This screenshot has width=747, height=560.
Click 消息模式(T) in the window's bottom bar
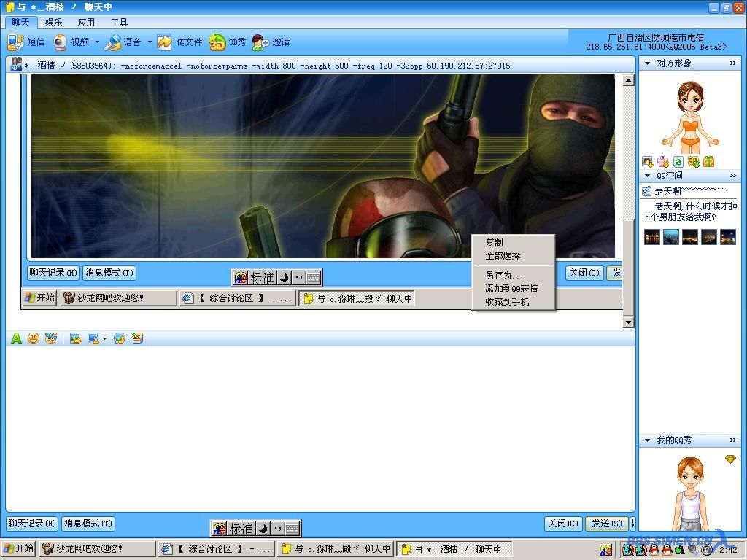coord(88,524)
